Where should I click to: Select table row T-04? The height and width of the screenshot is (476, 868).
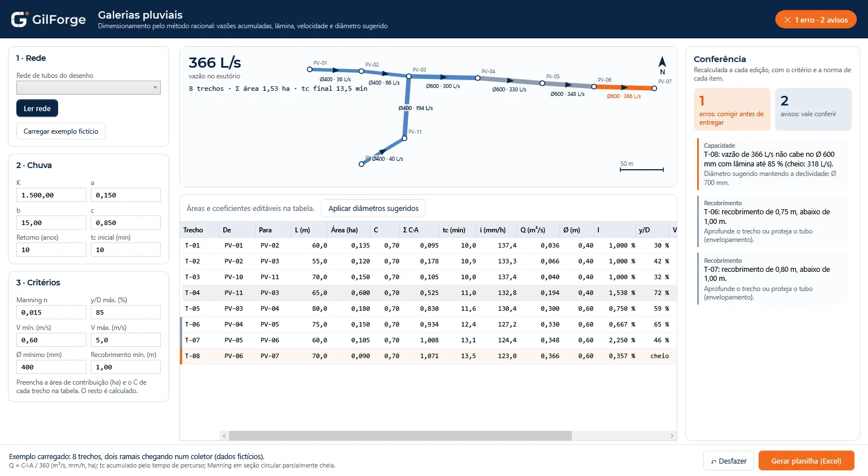[x=429, y=293]
